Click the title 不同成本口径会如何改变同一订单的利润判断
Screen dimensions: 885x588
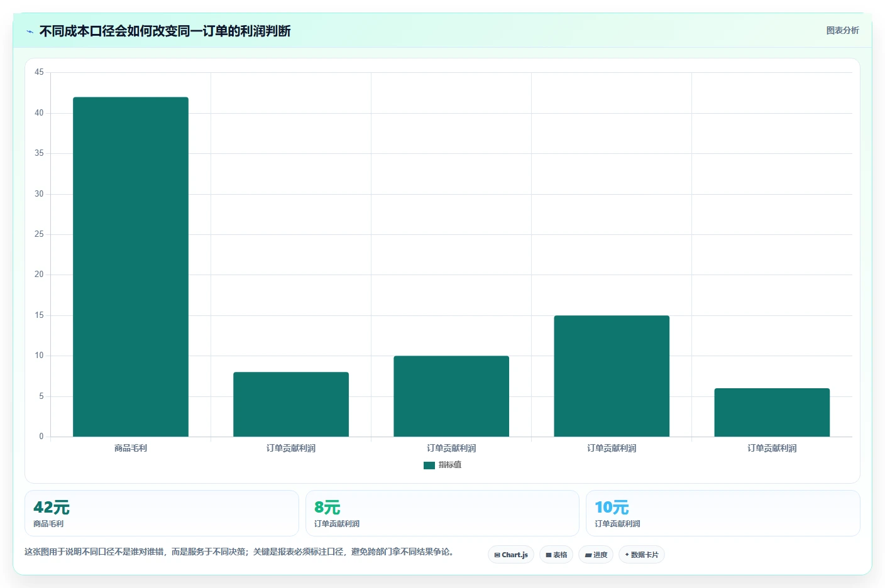tap(165, 31)
